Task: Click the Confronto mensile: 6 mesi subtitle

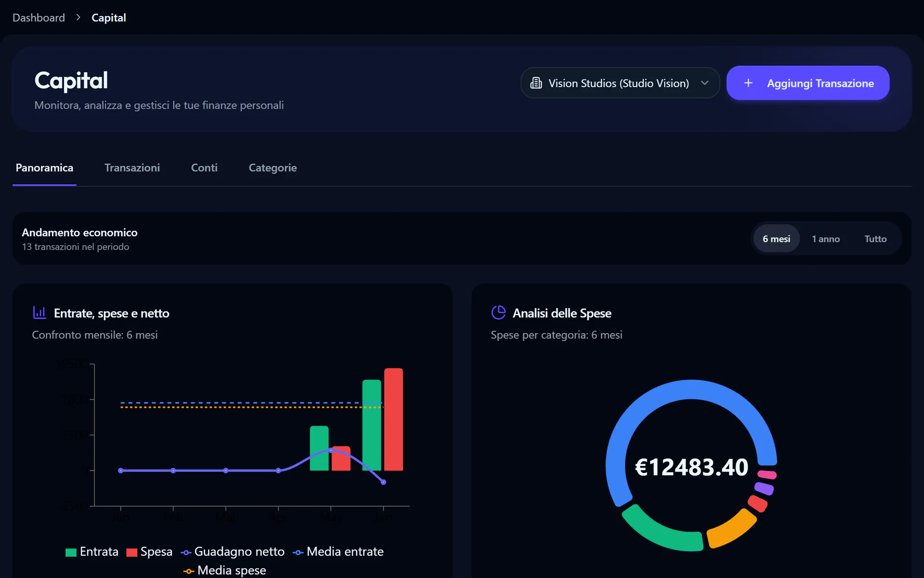Action: [95, 335]
